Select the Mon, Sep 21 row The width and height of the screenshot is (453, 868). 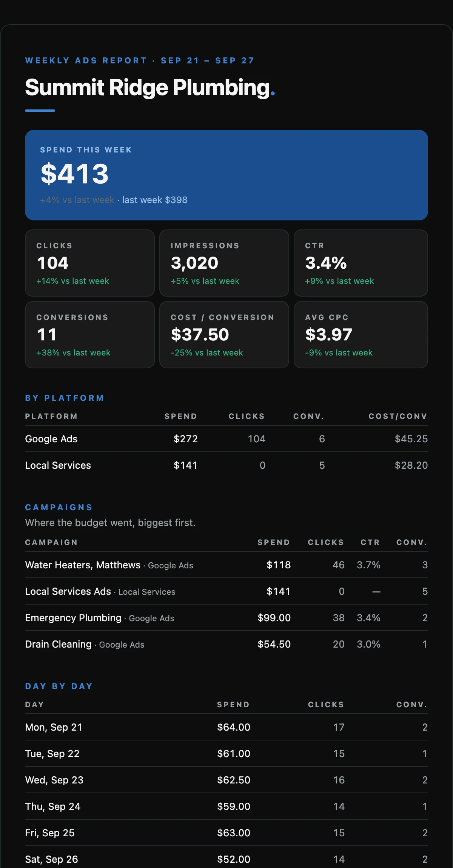tap(226, 727)
